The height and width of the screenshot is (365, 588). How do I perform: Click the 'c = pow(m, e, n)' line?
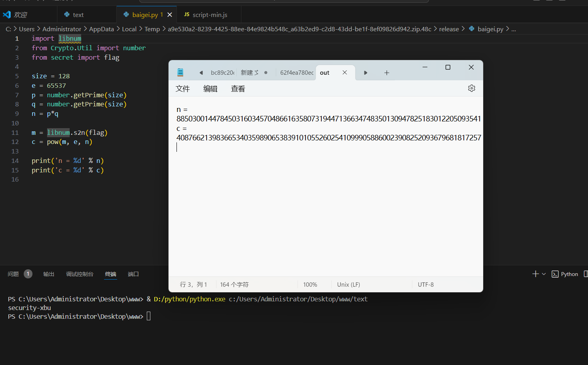click(62, 142)
